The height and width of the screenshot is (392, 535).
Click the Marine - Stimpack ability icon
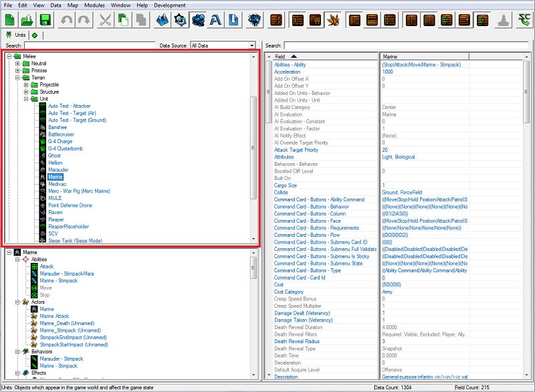point(34,281)
